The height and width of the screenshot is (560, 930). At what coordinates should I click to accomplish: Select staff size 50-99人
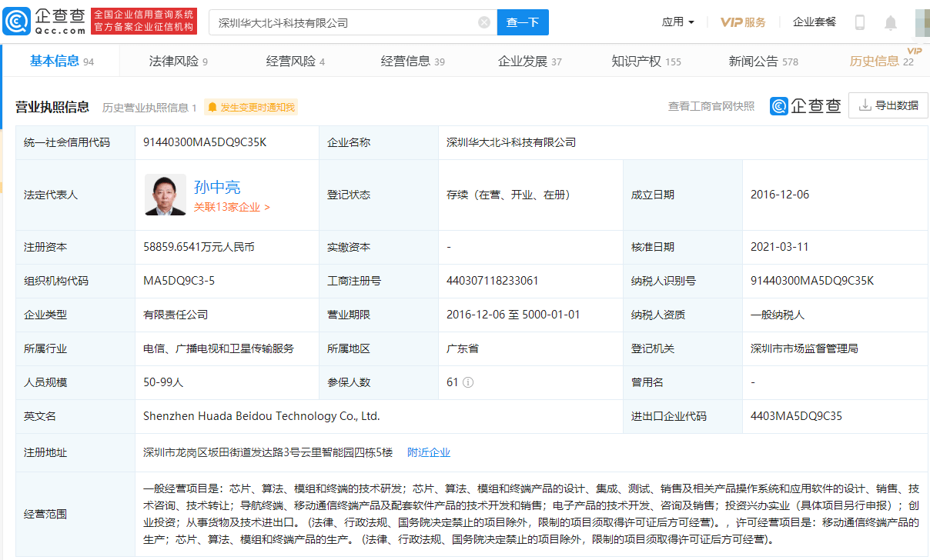163,382
